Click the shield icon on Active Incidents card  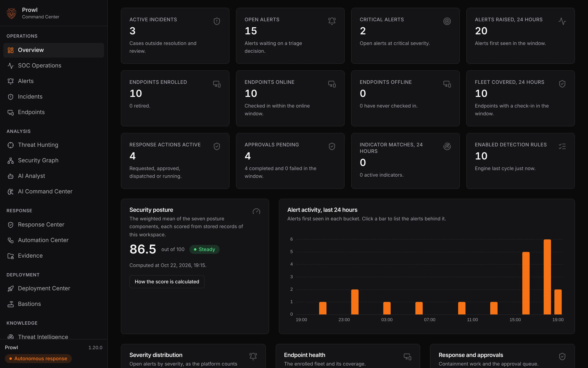(x=217, y=21)
